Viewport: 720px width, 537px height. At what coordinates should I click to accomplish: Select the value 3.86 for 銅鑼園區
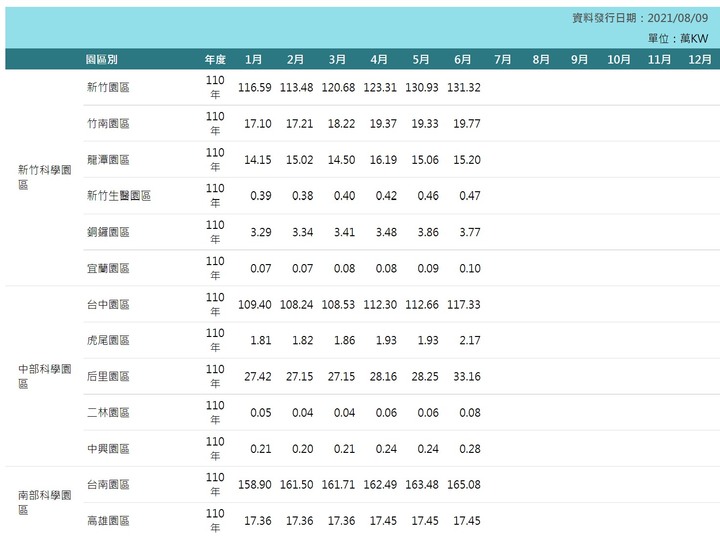[x=428, y=232]
